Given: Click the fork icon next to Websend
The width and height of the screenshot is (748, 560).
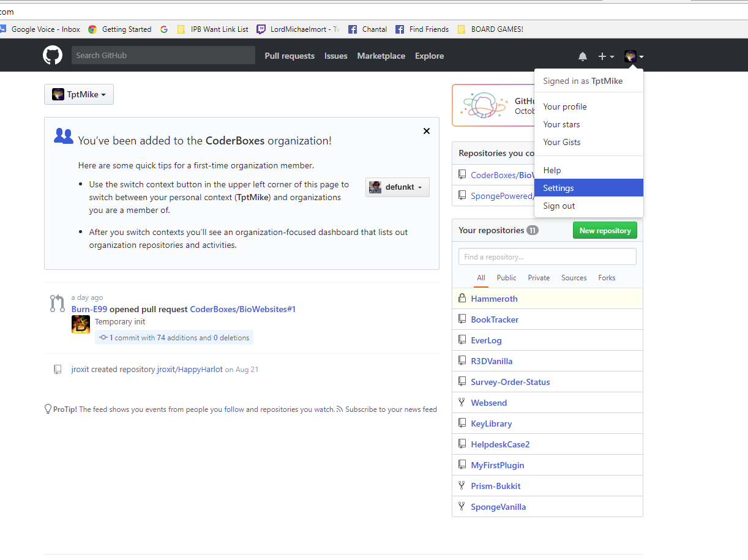Looking at the screenshot, I should 462,403.
